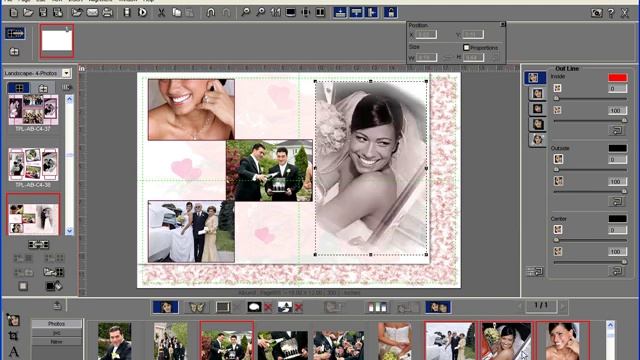The width and height of the screenshot is (640, 360).
Task: Click the Save (floppy disk) toolbar icon
Action: click(x=43, y=13)
